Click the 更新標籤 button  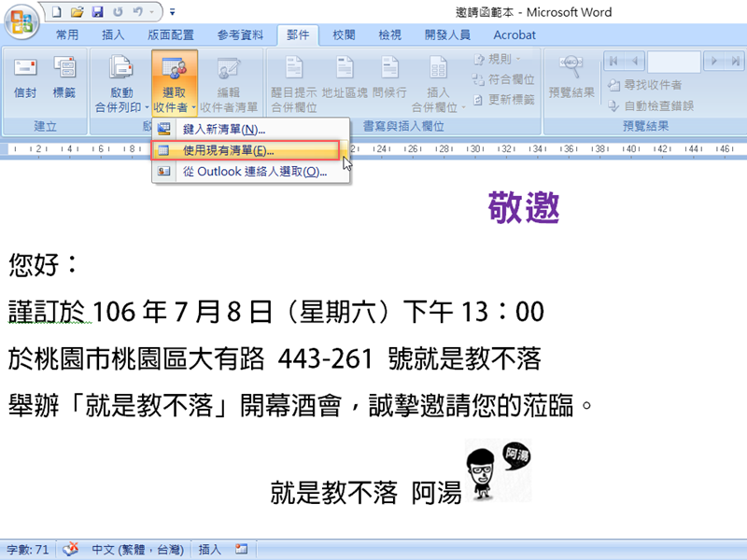tap(503, 100)
